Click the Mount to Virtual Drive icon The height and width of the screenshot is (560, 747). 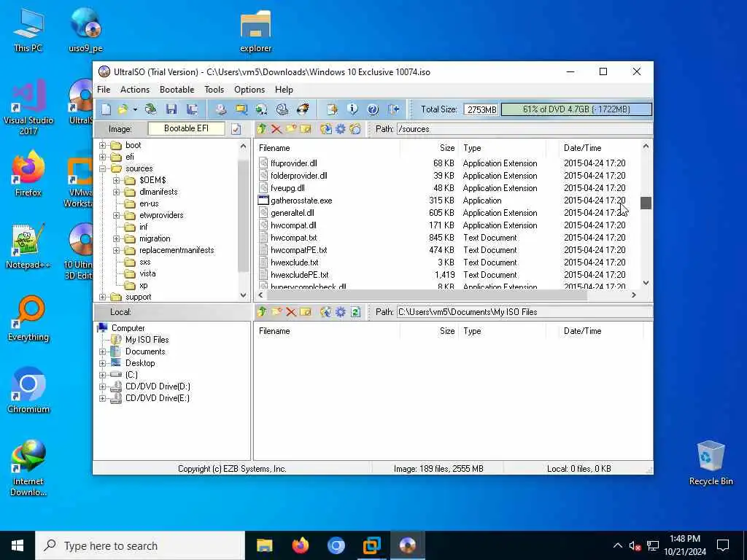(282, 109)
